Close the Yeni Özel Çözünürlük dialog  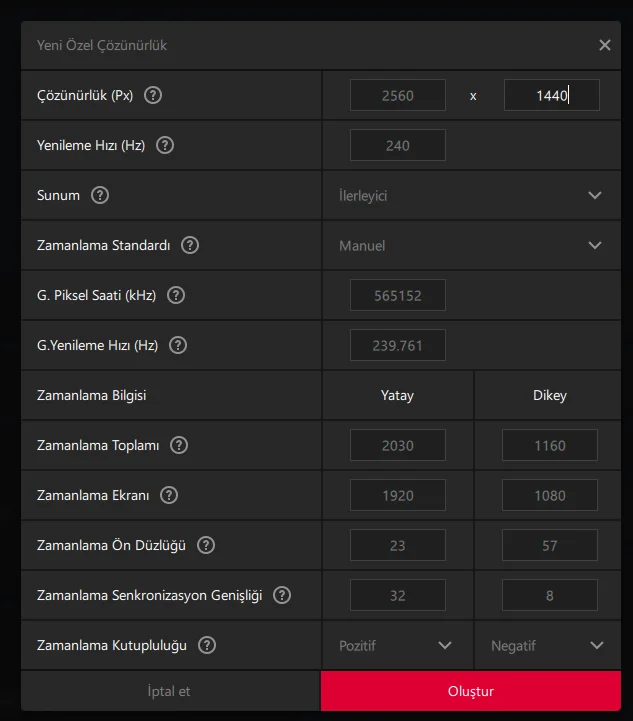tap(605, 45)
